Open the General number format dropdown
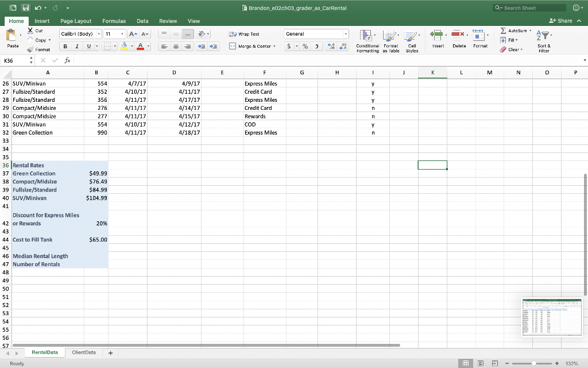The height and width of the screenshot is (368, 588). 345,34
